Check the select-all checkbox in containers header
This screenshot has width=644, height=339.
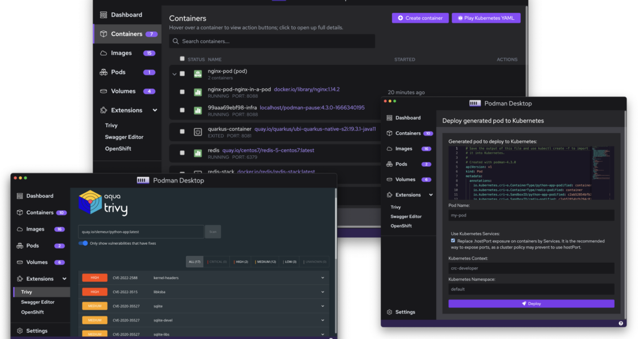(182, 59)
